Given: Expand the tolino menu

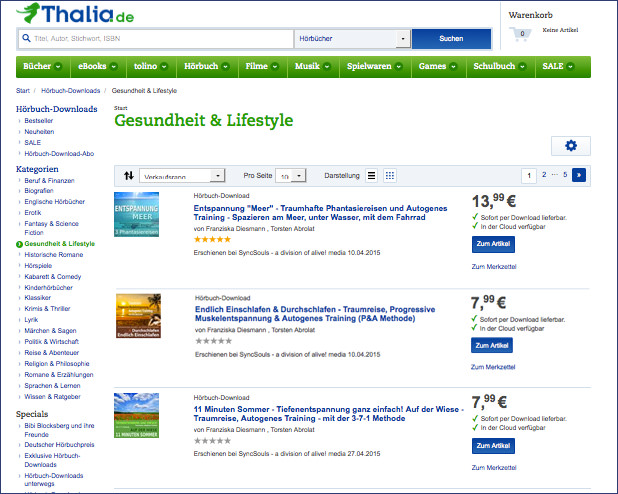Looking at the screenshot, I should (151, 66).
